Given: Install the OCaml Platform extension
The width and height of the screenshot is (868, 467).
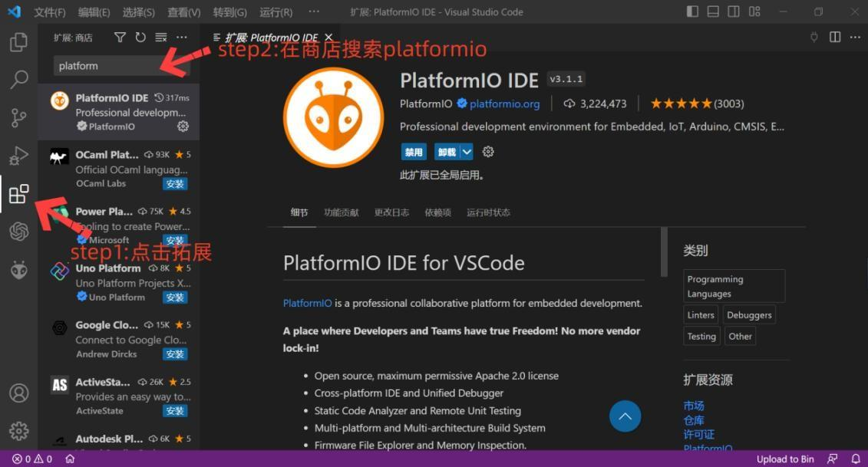Looking at the screenshot, I should (175, 184).
